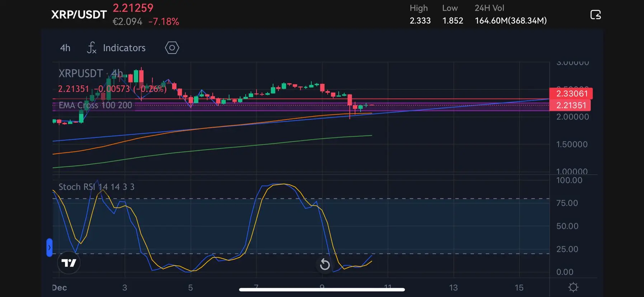
Task: Reset chart view with the circular arrow
Action: tap(325, 265)
